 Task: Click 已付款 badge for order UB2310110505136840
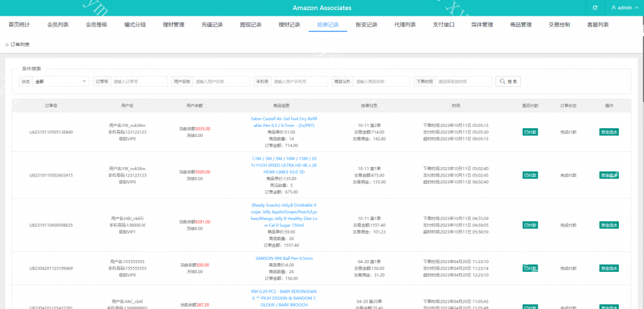tap(530, 132)
